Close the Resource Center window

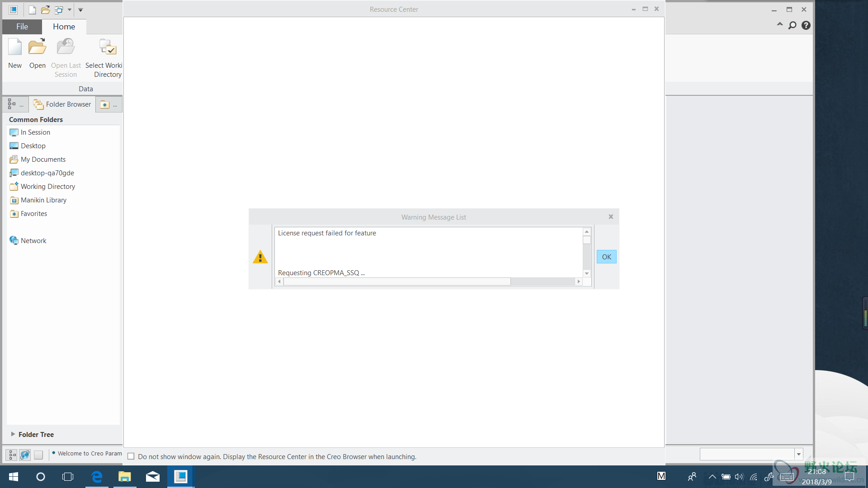coord(656,9)
